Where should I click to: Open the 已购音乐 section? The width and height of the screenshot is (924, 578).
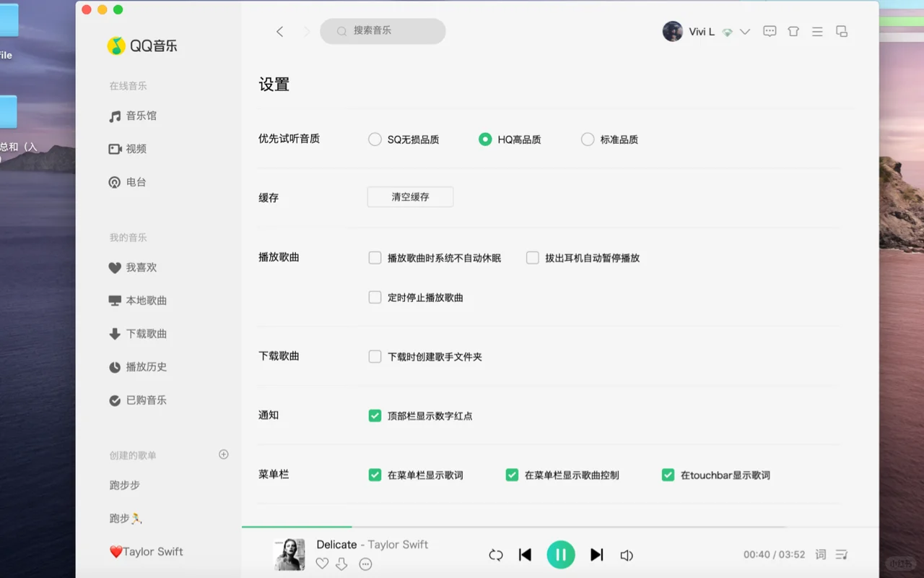pos(146,400)
